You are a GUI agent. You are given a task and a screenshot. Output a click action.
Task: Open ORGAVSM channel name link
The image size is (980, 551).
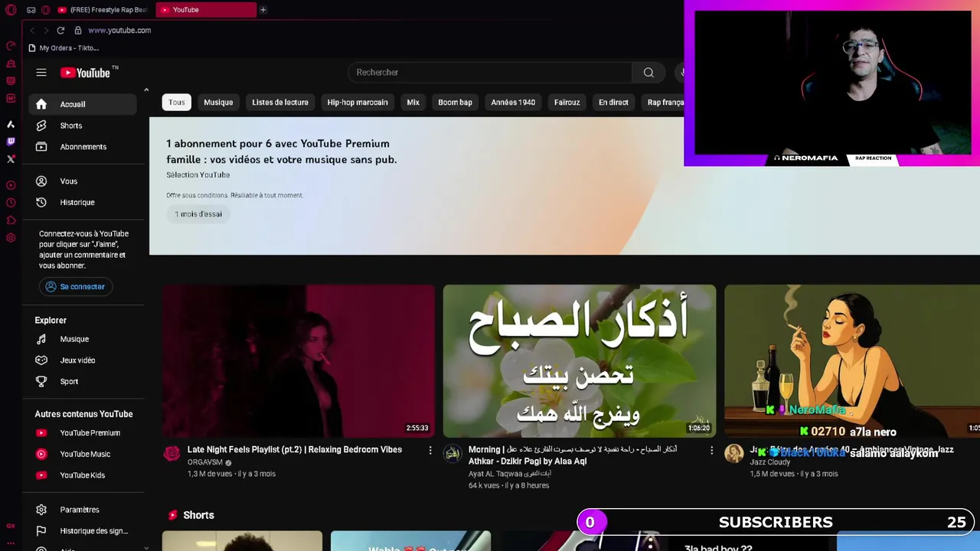click(205, 463)
